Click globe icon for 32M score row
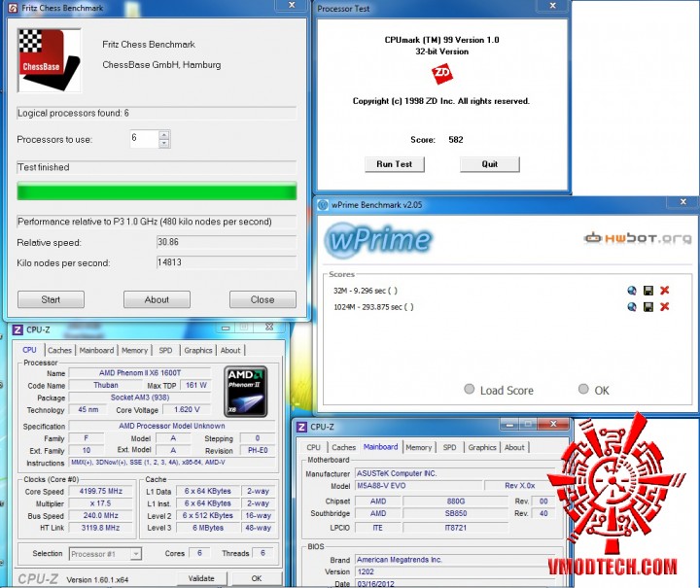700x588 pixels. (x=632, y=291)
